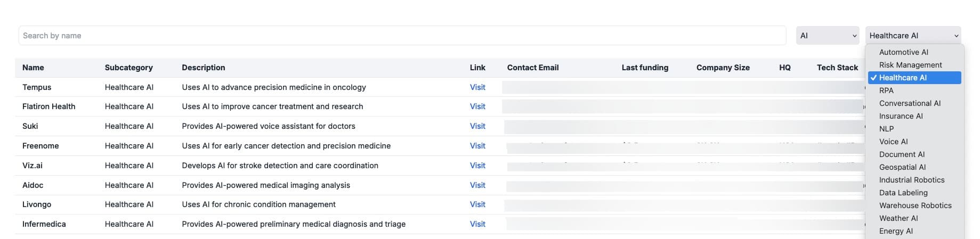Select Conversational AI subcategory
This screenshot has height=239, width=980.
click(910, 103)
